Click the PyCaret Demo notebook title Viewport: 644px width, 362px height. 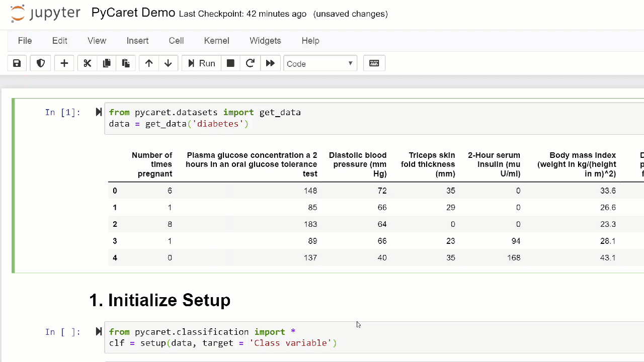coord(133,13)
